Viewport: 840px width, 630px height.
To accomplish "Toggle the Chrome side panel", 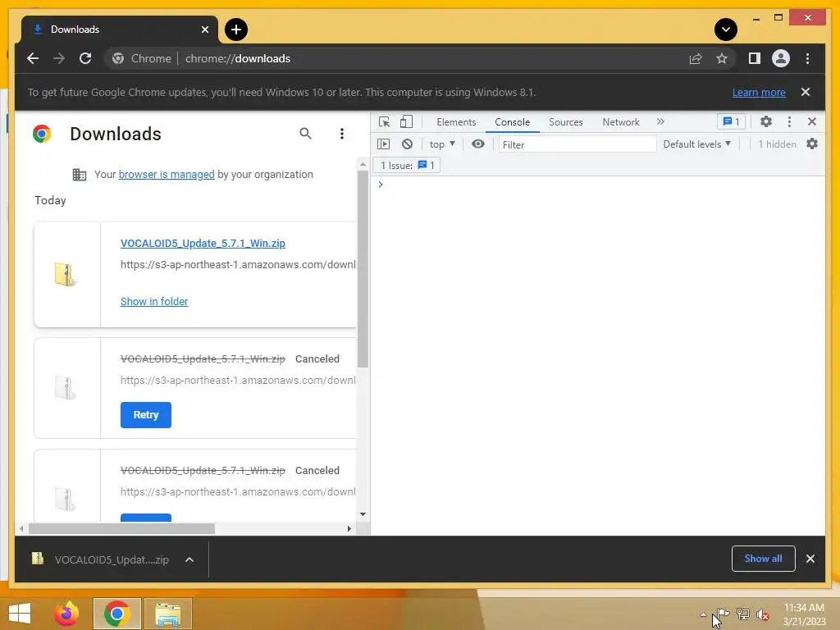I will pyautogui.click(x=755, y=58).
